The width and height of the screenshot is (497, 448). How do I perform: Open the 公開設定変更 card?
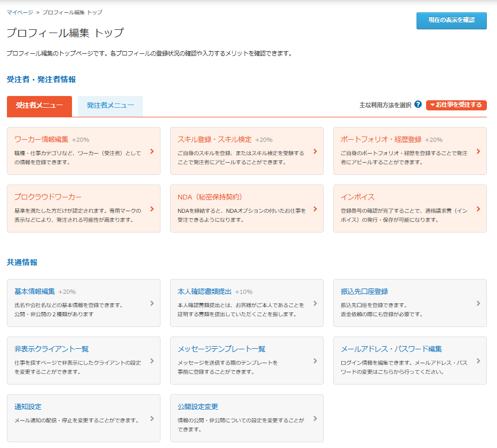click(198, 407)
